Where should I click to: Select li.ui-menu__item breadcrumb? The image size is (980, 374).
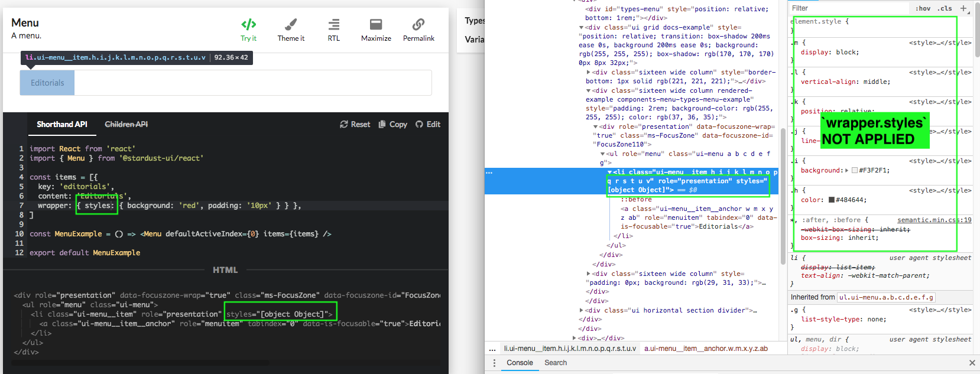570,349
